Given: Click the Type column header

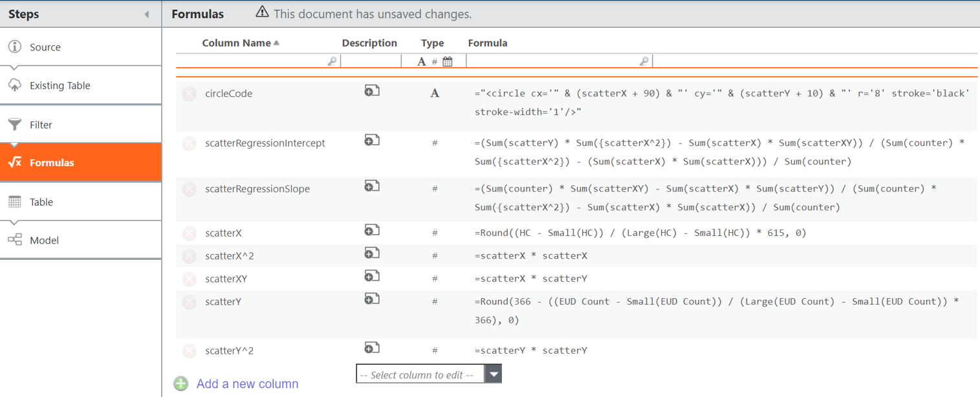Looking at the screenshot, I should point(433,43).
